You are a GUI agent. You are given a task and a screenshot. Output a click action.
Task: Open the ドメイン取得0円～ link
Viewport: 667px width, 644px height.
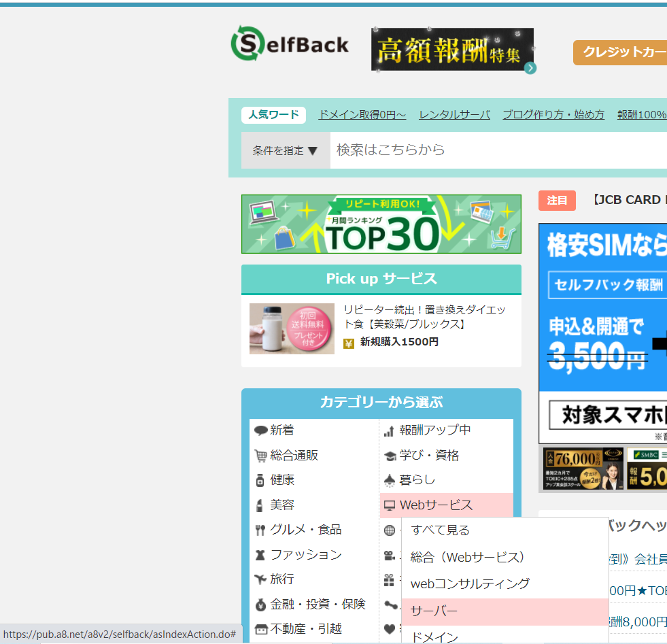coord(362,115)
